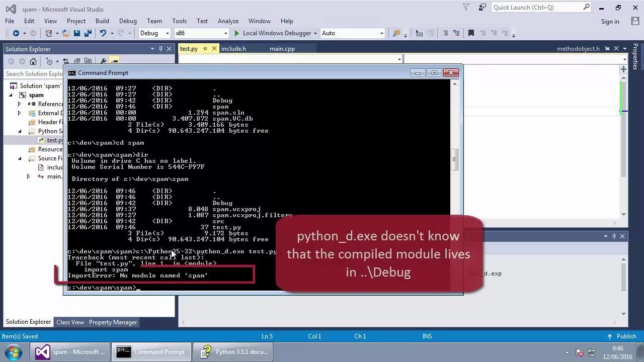Expand the References node
The height and width of the screenshot is (362, 644).
click(x=20, y=104)
